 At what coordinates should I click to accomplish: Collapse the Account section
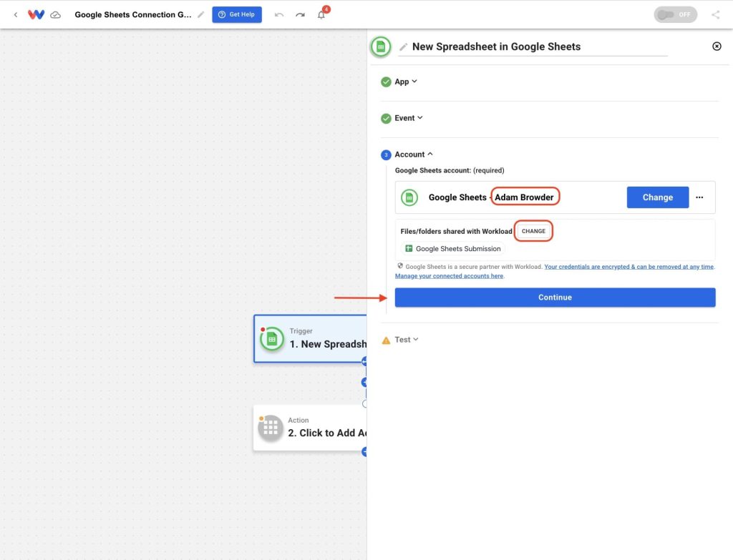(x=414, y=154)
